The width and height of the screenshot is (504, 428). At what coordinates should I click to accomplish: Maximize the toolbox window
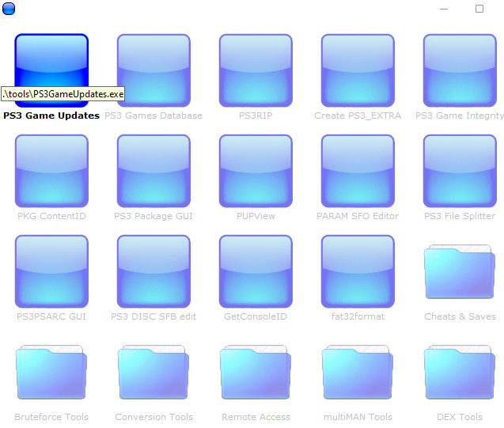point(479,9)
